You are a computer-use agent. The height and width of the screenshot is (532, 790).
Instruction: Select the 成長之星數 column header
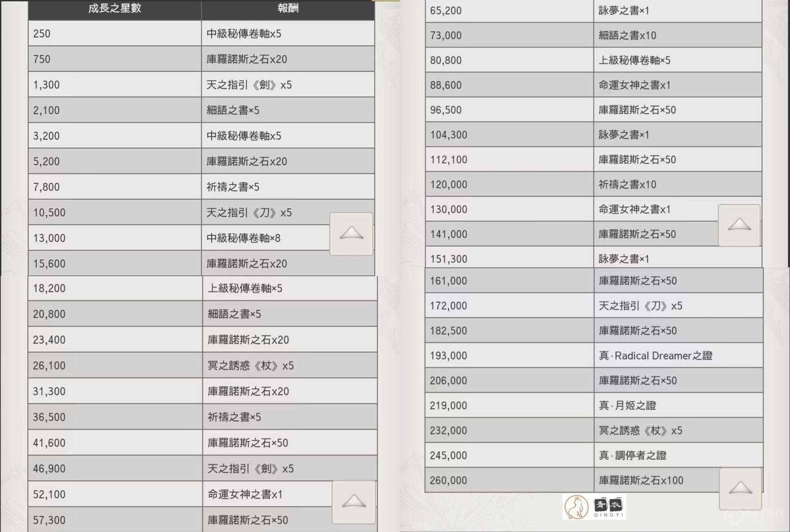click(114, 10)
